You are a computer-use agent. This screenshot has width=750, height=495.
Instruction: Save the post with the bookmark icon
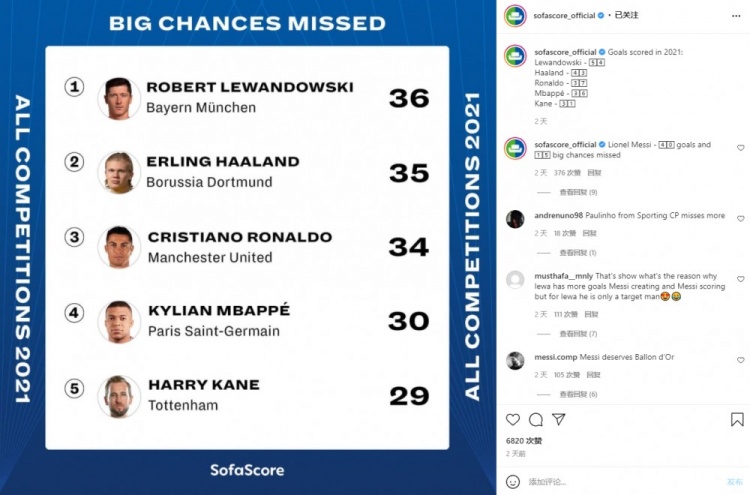pos(737,420)
